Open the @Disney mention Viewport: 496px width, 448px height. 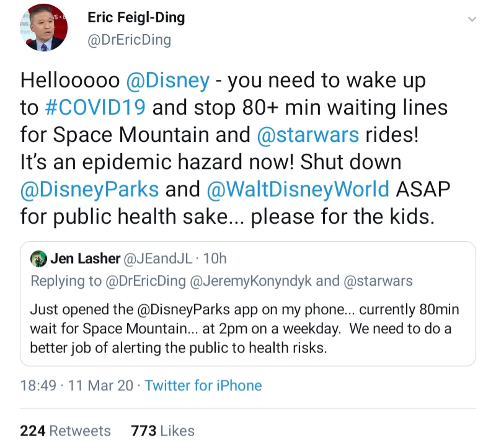click(x=167, y=81)
